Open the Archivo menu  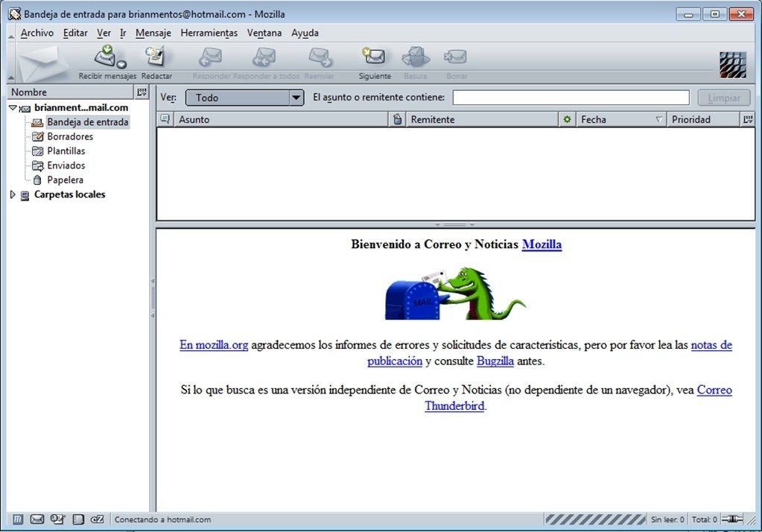click(37, 33)
